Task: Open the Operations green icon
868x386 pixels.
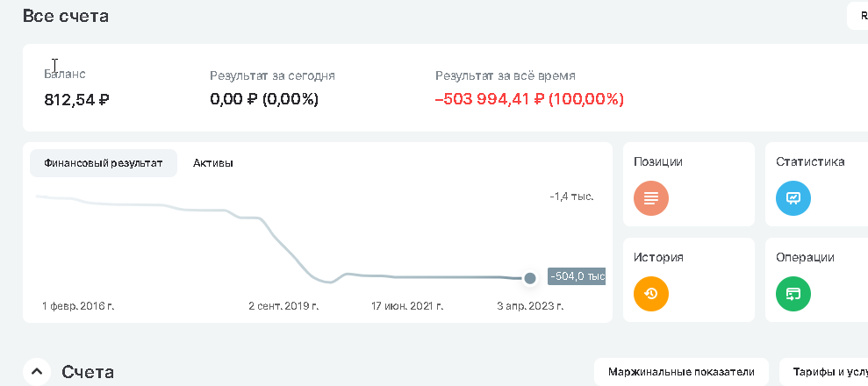Action: pyautogui.click(x=793, y=294)
